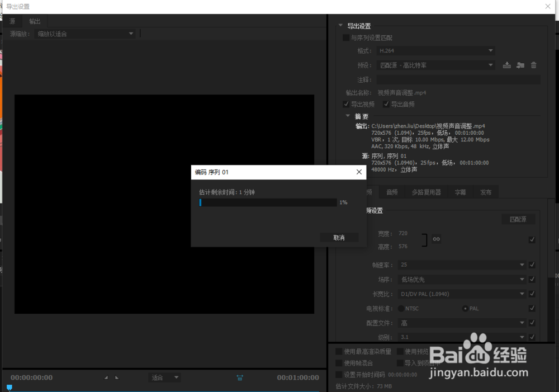Toggle match source checkbox for TV standard
This screenshot has width=559, height=392.
[532, 308]
